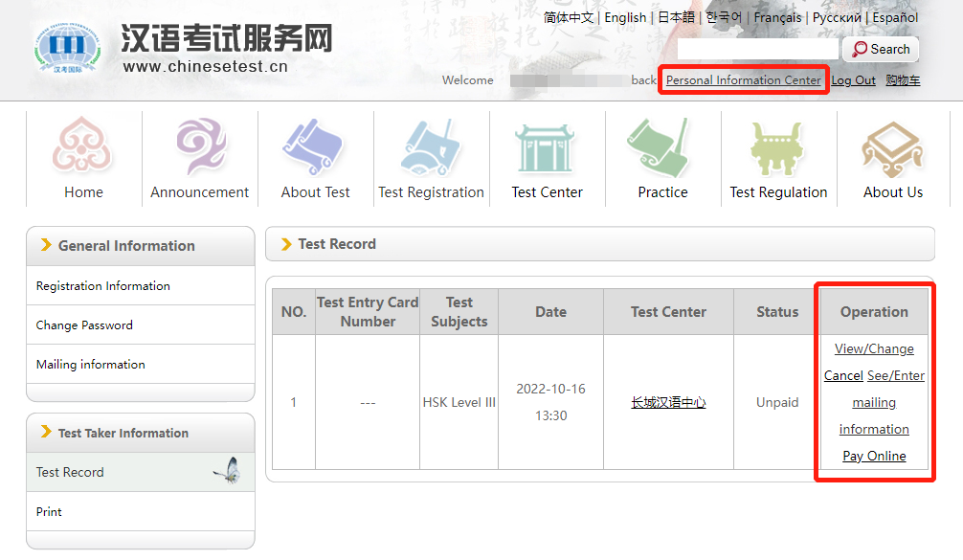The height and width of the screenshot is (560, 963).
Task: Select Mailing information sidebar item
Action: click(x=91, y=365)
